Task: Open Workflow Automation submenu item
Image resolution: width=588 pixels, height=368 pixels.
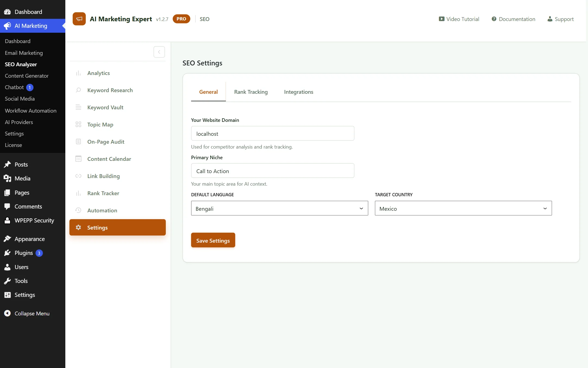Action: click(x=30, y=110)
